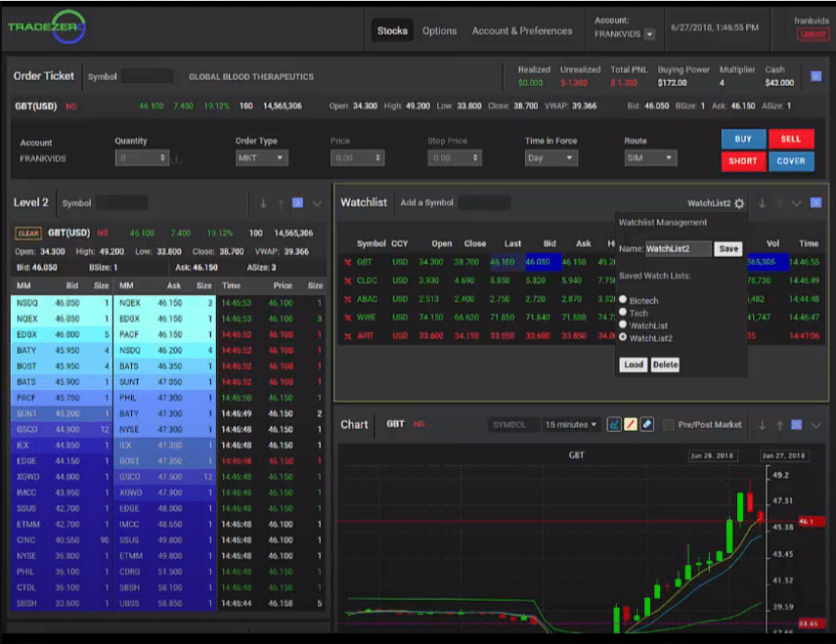Click the Level 2 up arrow icon

(x=281, y=203)
